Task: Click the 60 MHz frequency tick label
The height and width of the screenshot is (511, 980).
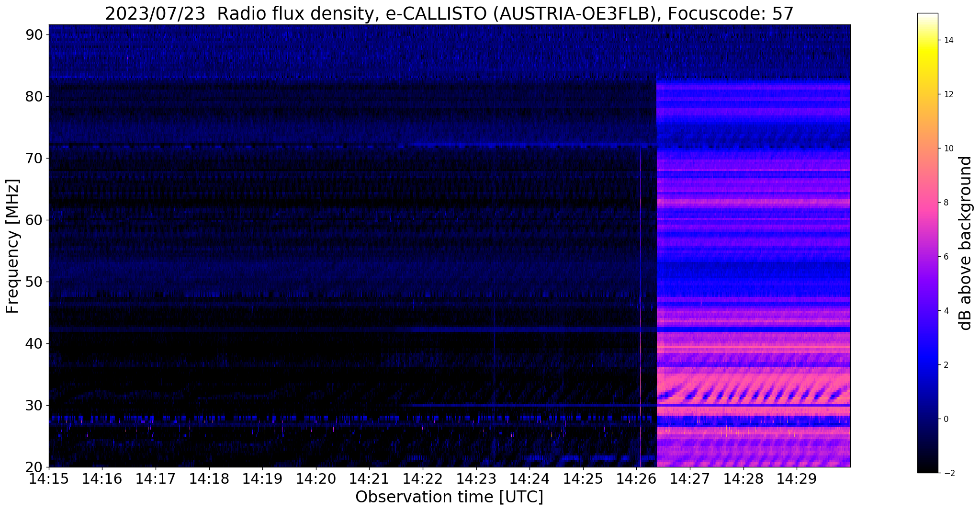Action: pyautogui.click(x=34, y=220)
